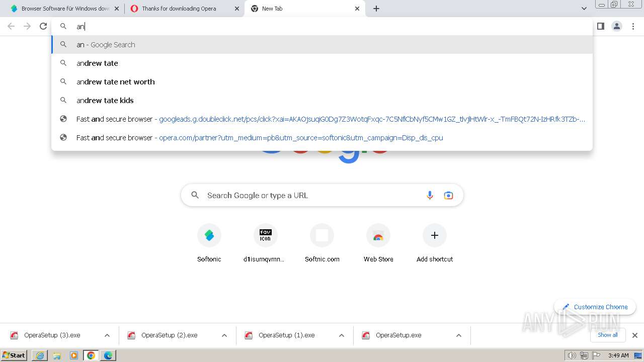Search by image with camera icon

[x=448, y=196]
